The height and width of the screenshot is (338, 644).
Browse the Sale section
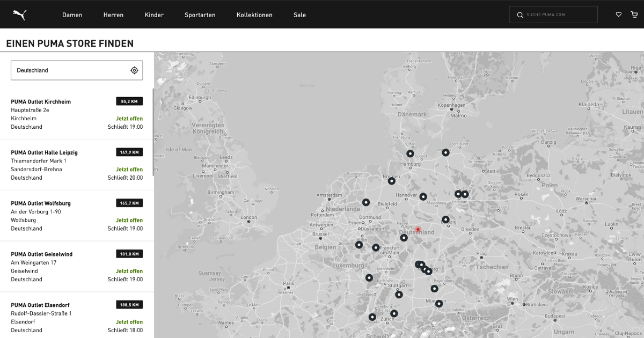(x=299, y=15)
